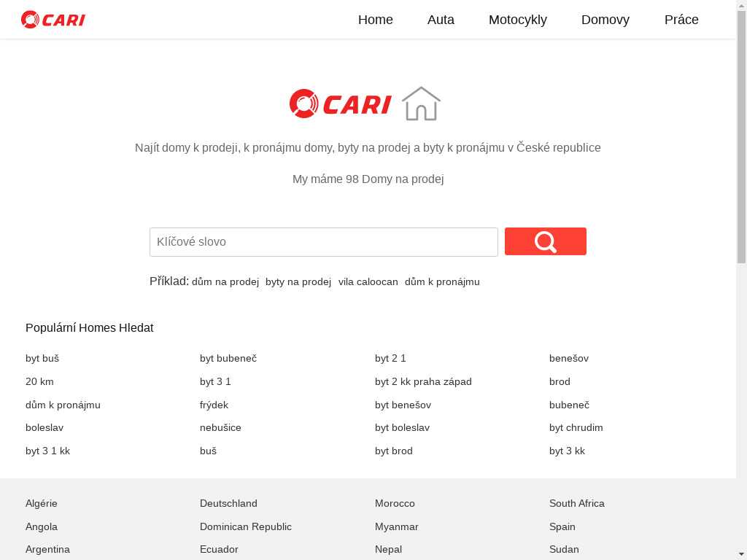The width and height of the screenshot is (747, 560).
Task: Open the Motocykly section
Action: (x=518, y=20)
